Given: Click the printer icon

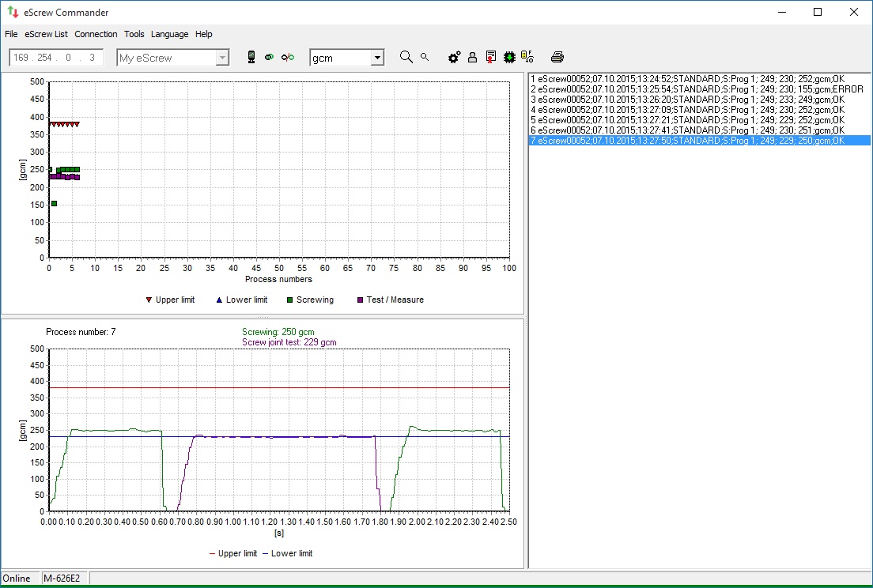Looking at the screenshot, I should (x=557, y=57).
